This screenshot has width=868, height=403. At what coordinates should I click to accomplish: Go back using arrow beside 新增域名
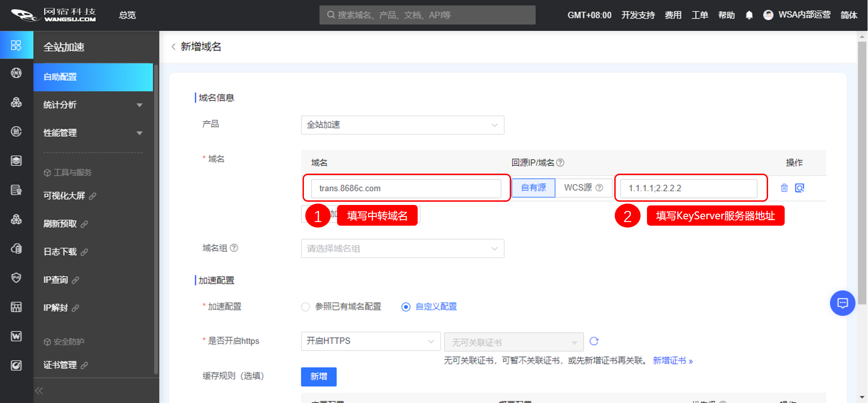pos(174,47)
